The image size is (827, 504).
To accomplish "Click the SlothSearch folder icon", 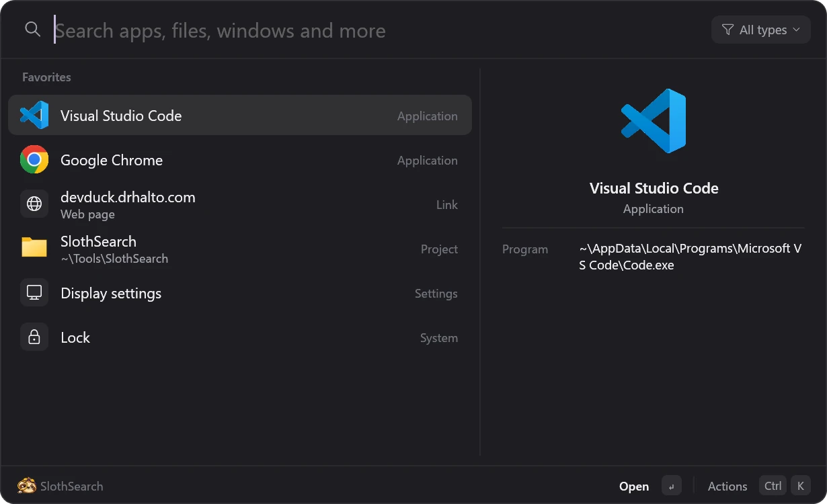I will (x=34, y=248).
